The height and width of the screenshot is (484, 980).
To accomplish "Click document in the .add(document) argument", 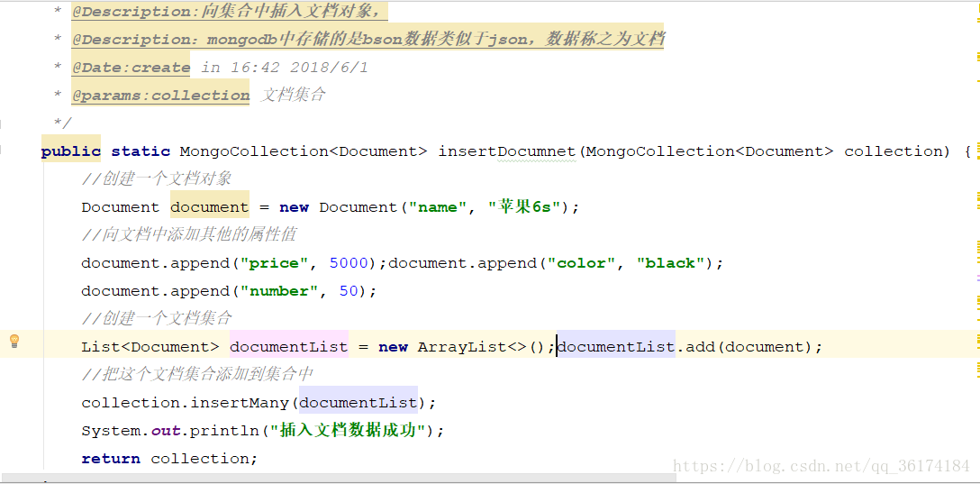I will pos(765,347).
